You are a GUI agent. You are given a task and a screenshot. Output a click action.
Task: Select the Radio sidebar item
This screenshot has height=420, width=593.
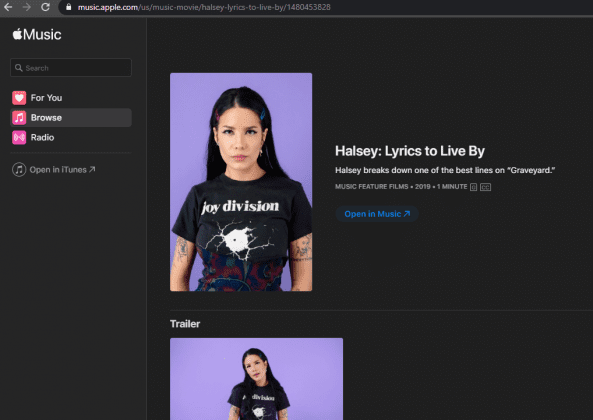(71, 138)
